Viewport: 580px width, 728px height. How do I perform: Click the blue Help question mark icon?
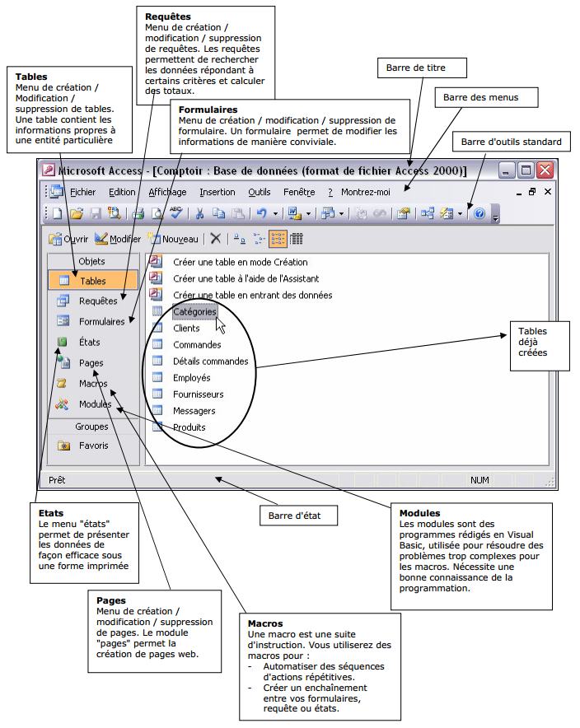pyautogui.click(x=479, y=213)
